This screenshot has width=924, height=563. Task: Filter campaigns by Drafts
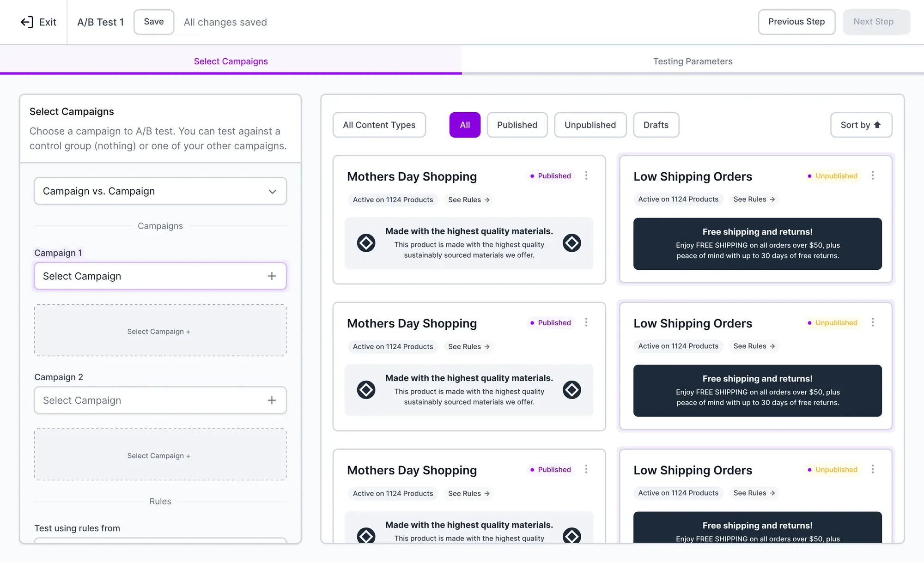[656, 125]
